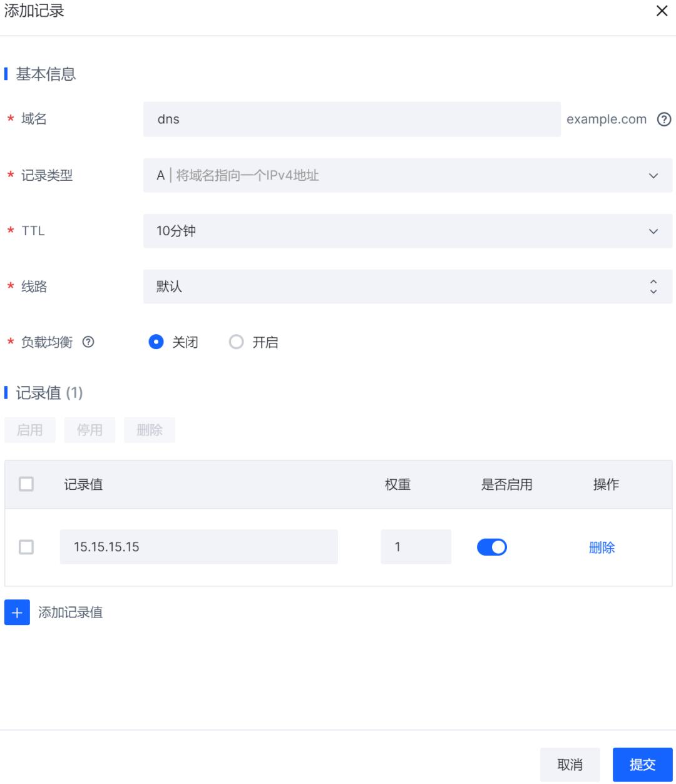Click the 权重 weight field showing 1

tap(416, 547)
